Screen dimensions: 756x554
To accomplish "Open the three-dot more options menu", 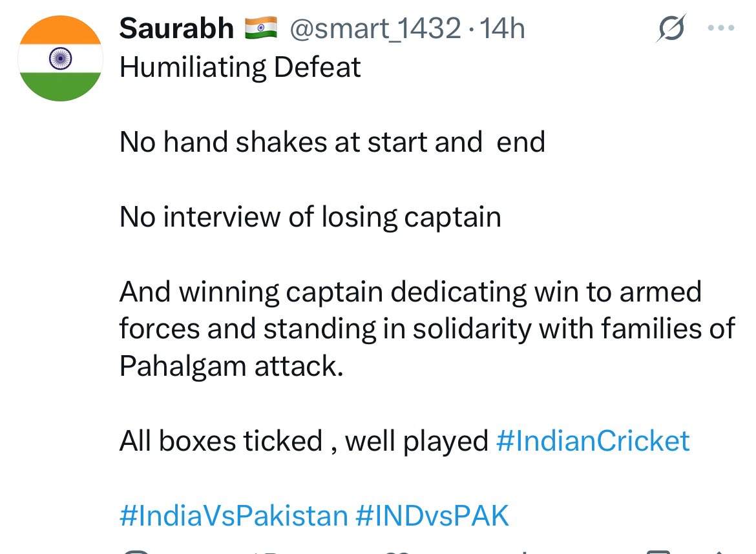I will click(x=721, y=28).
